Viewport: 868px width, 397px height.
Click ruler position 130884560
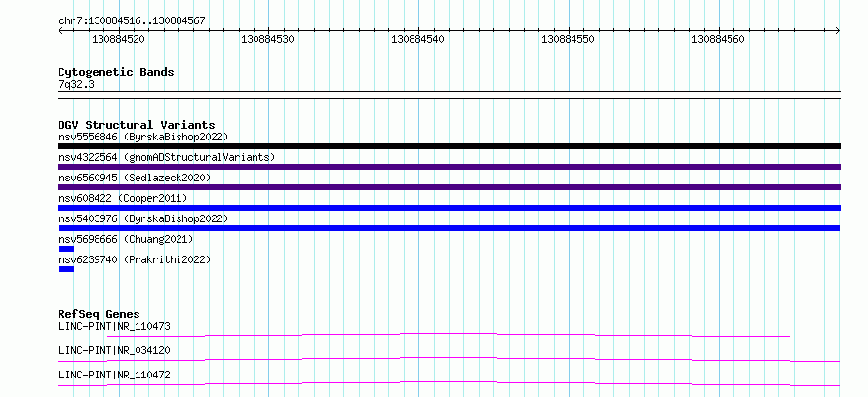(x=718, y=40)
